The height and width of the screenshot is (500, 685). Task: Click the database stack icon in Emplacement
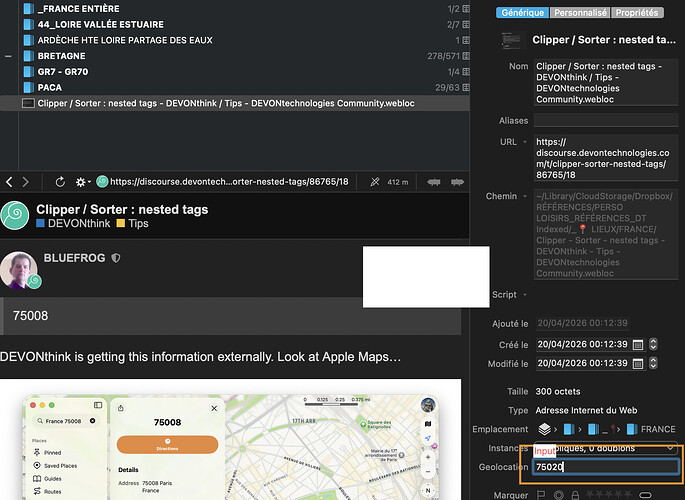tap(544, 429)
